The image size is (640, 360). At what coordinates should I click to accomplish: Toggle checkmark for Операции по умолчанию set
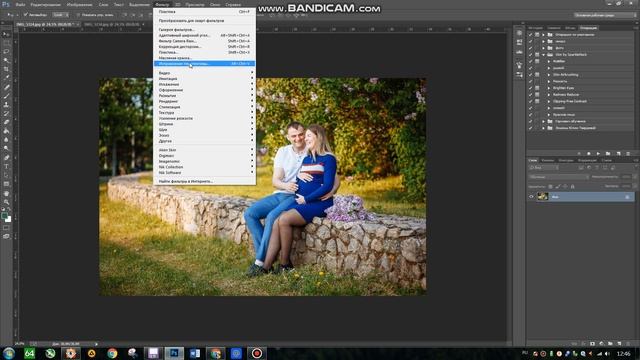click(x=530, y=35)
